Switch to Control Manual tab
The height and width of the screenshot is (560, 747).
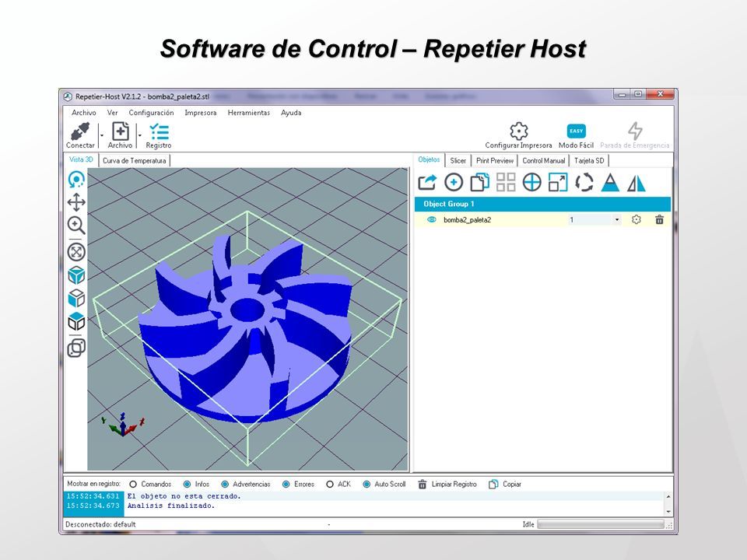point(544,160)
